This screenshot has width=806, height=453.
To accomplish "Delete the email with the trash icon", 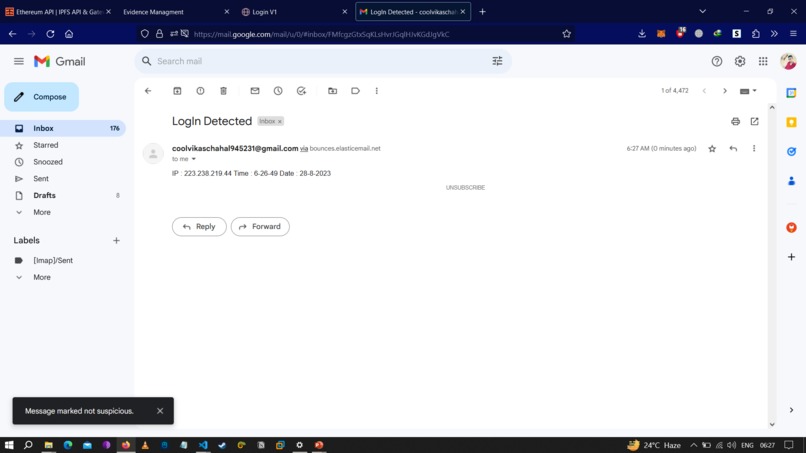I will pos(224,91).
